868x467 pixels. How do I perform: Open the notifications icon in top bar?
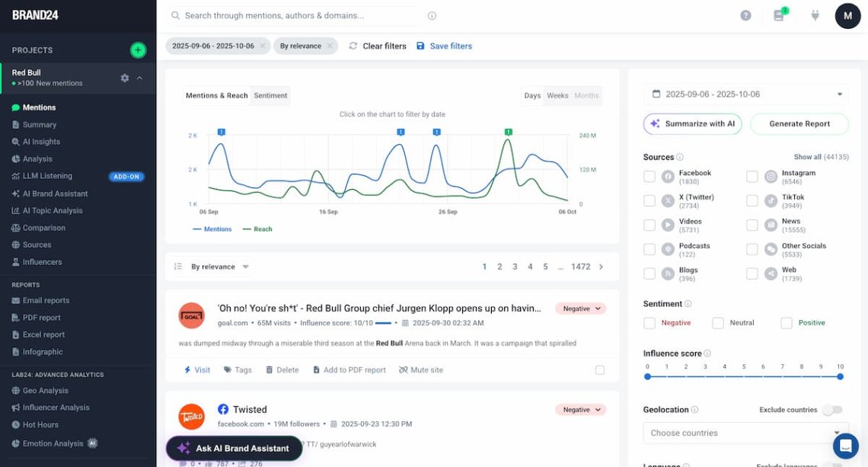point(778,15)
